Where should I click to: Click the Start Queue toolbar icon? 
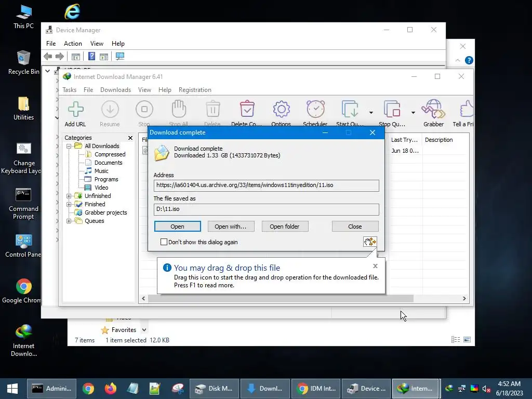[350, 109]
